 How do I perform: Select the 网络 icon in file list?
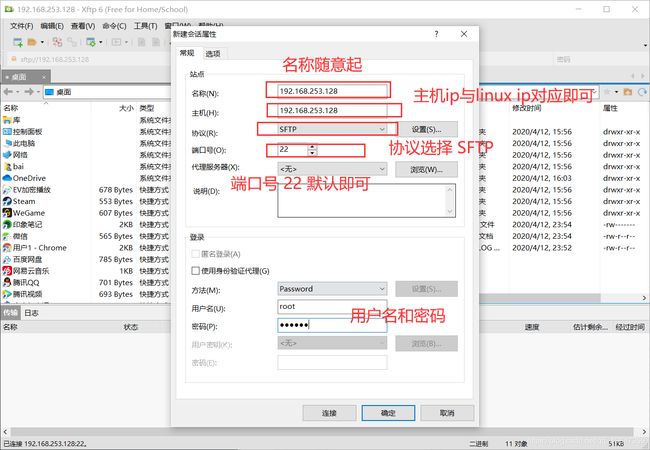pyautogui.click(x=7, y=155)
